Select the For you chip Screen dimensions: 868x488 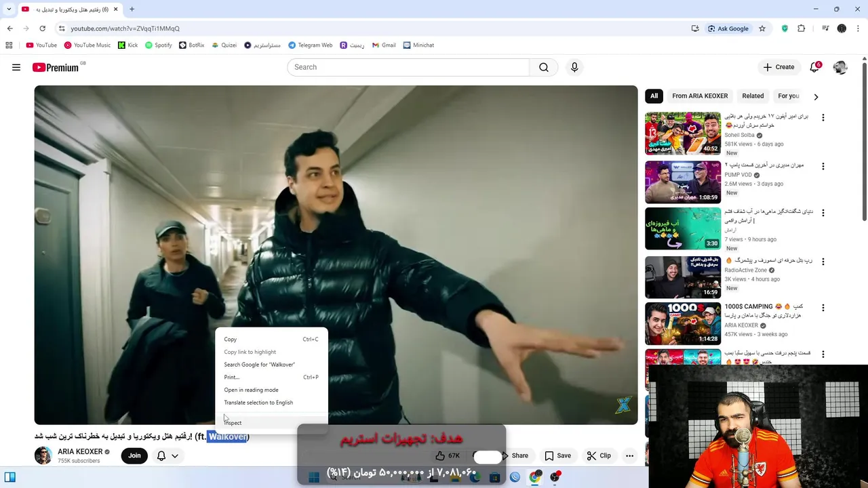tap(789, 96)
